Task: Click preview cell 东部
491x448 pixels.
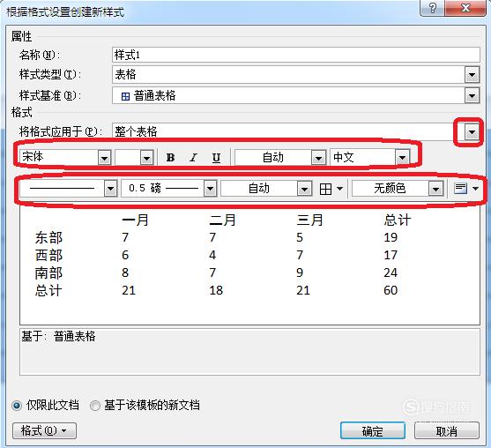Action: coord(48,238)
